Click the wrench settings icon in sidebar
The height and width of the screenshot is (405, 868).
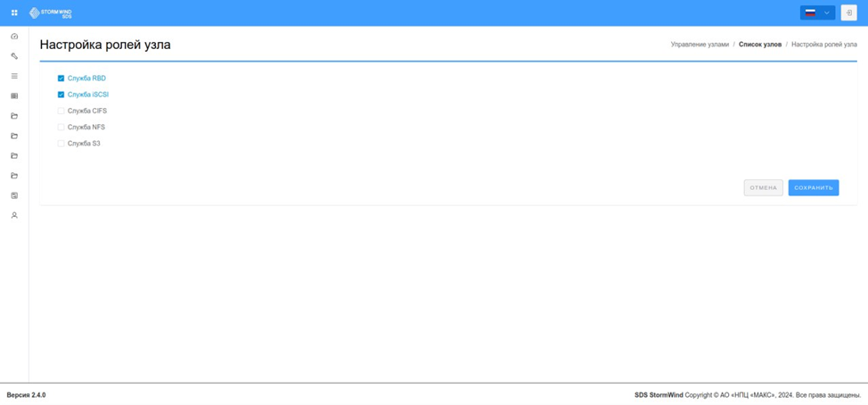click(14, 56)
